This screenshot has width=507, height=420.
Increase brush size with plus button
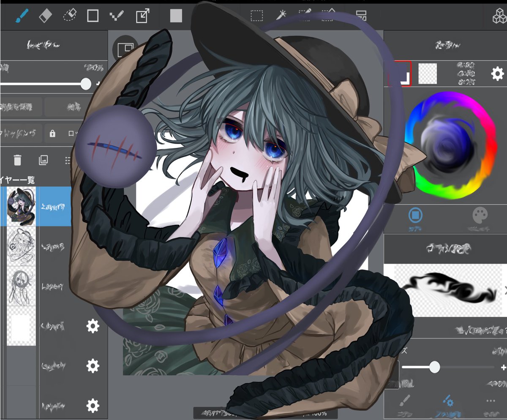[503, 367]
